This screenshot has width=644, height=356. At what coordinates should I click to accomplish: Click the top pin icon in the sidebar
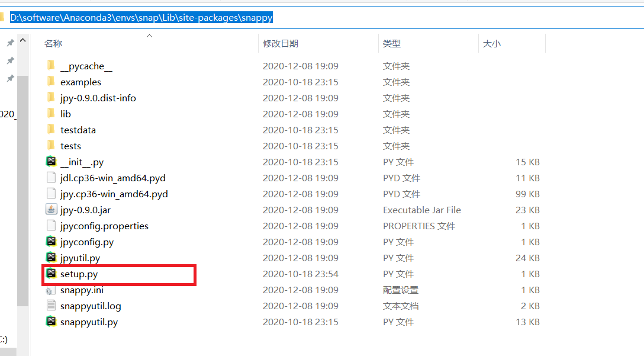point(10,42)
